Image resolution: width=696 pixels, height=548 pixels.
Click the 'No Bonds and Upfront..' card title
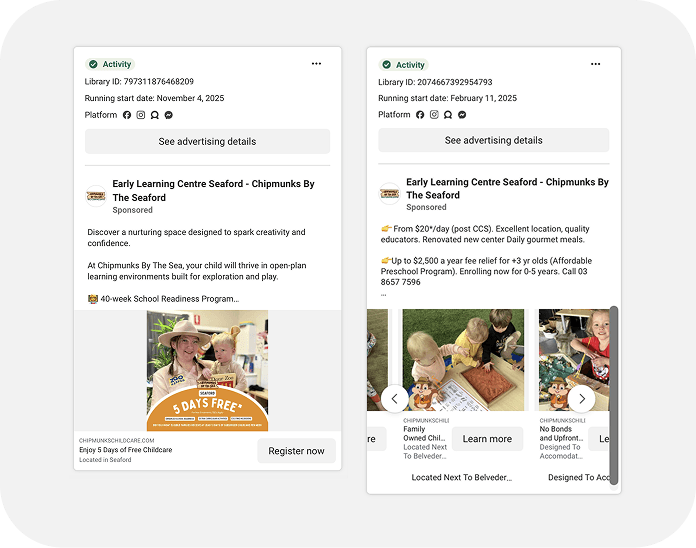tap(561, 434)
